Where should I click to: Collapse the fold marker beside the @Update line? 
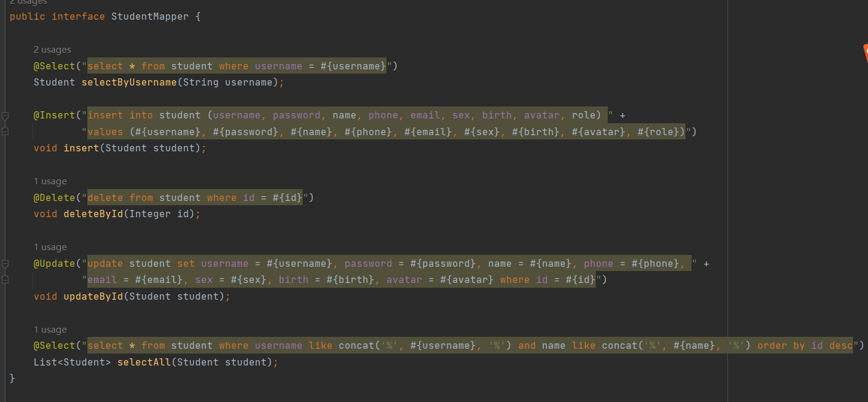(5, 264)
